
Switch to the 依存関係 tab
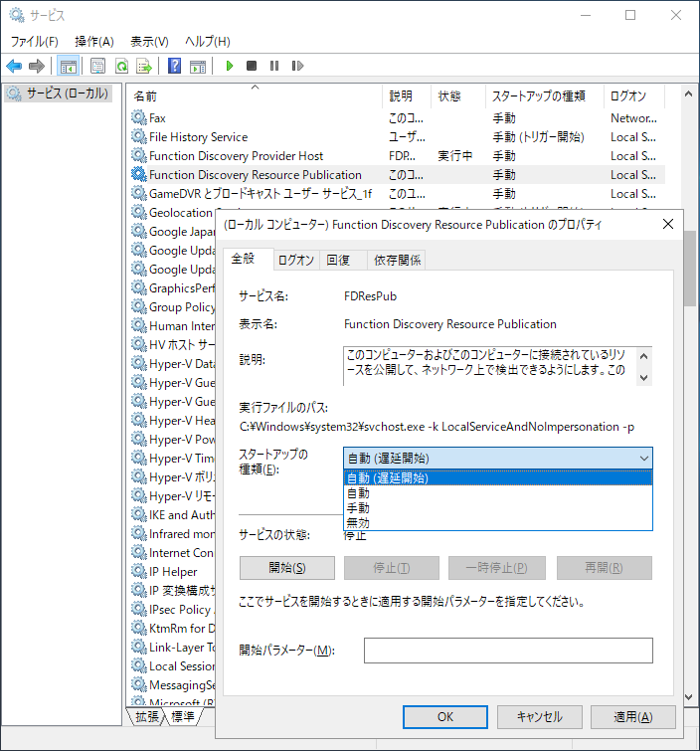397,260
